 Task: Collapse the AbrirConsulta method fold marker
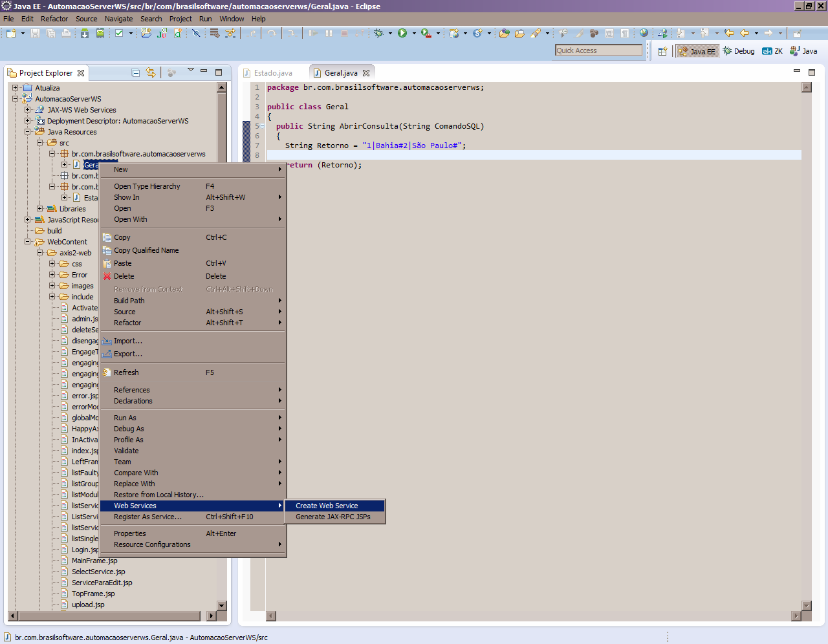point(262,126)
